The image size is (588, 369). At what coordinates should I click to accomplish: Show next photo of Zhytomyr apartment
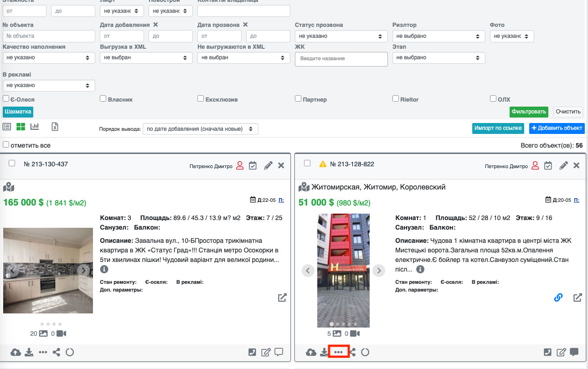pyautogui.click(x=379, y=271)
